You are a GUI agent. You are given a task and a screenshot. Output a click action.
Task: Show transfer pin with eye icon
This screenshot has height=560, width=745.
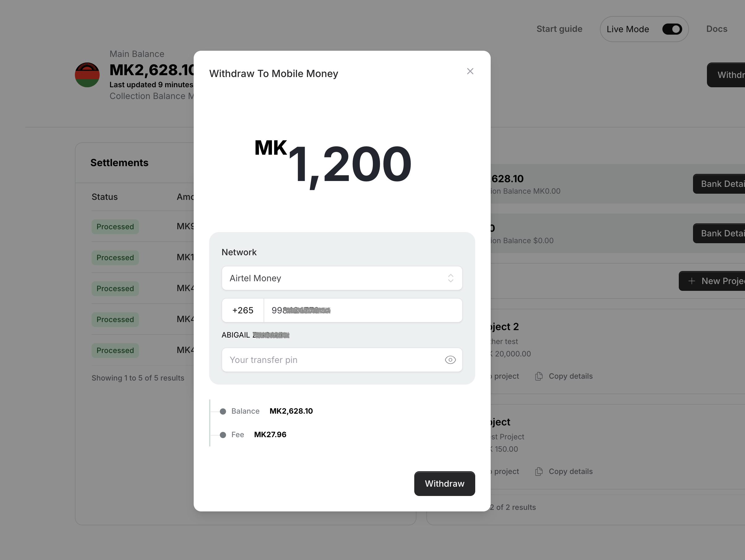(450, 360)
